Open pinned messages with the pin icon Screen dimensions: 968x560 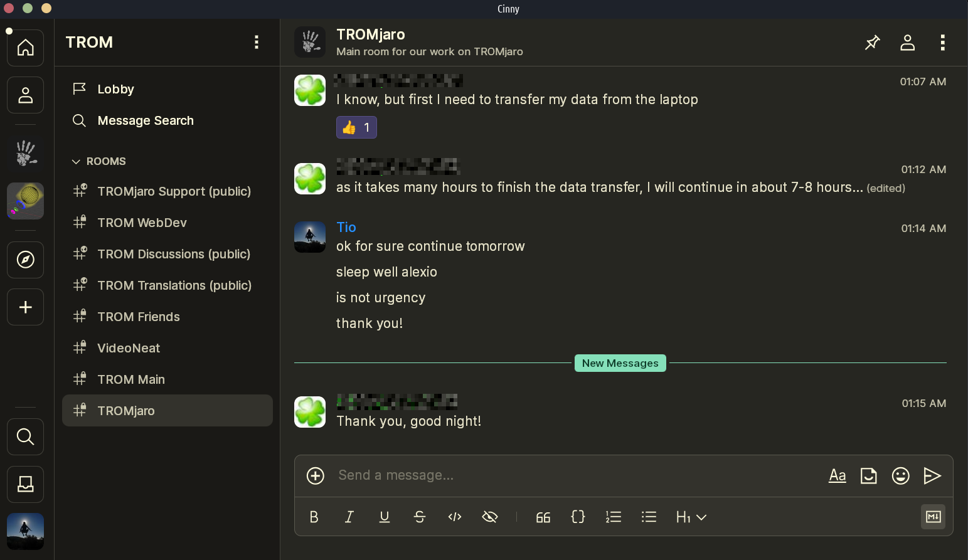click(x=872, y=43)
